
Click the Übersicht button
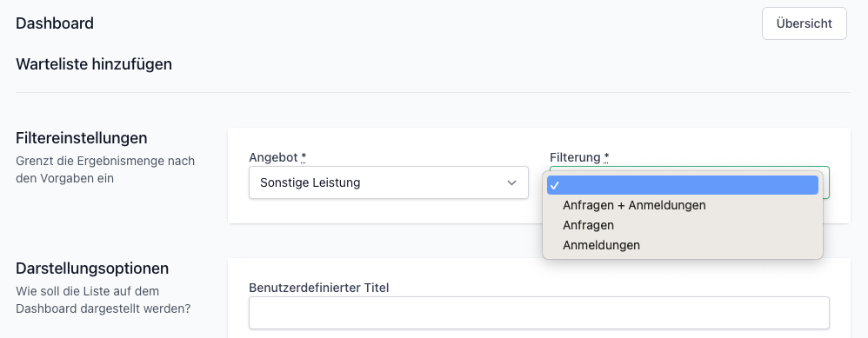(804, 23)
